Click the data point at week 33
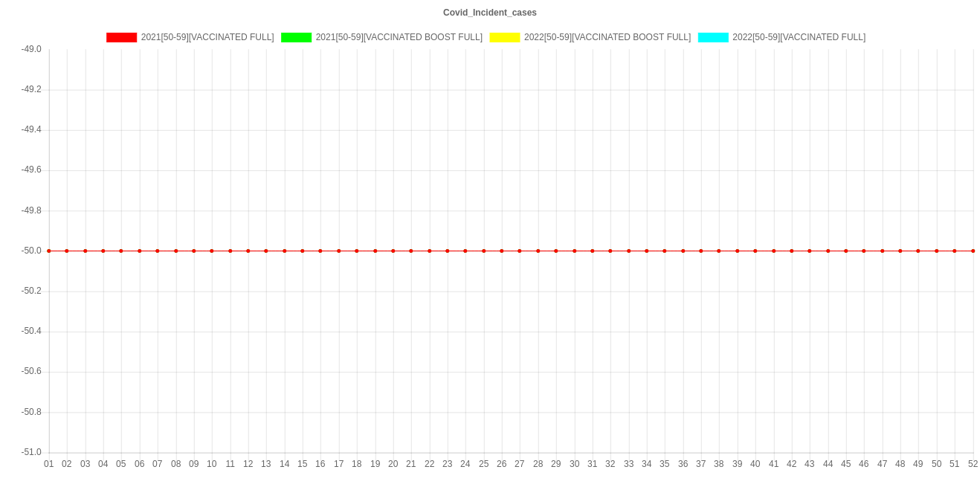Viewport: 980px width, 490px height. coord(629,251)
